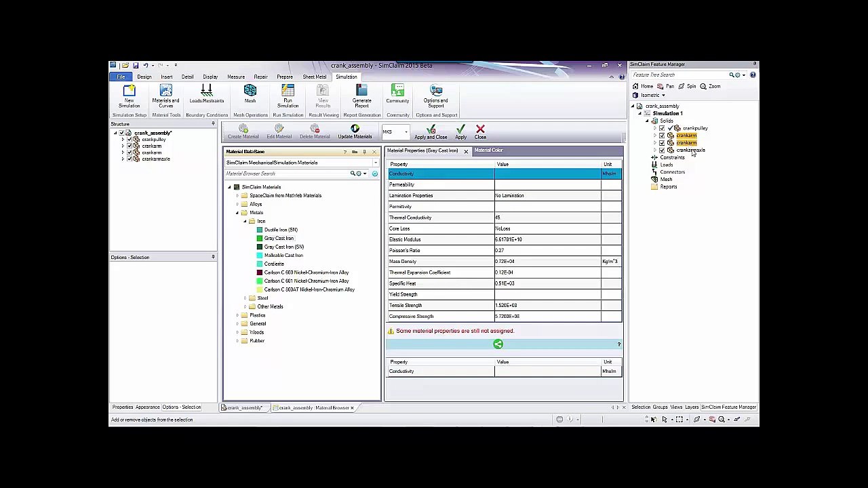Toggle the crankpulley checkbox in Feature Manager
Image resolution: width=868 pixels, height=488 pixels.
[662, 128]
